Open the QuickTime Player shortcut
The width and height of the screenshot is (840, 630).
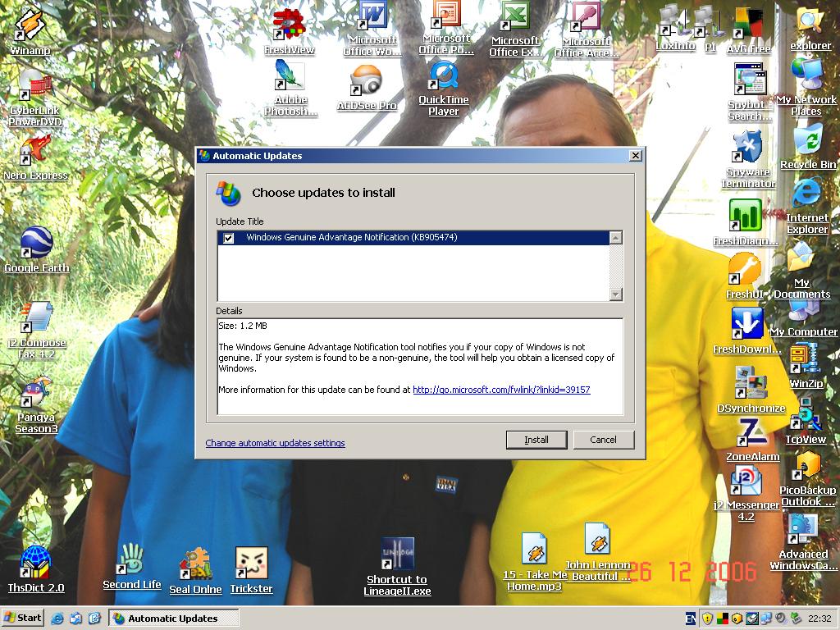click(x=444, y=89)
